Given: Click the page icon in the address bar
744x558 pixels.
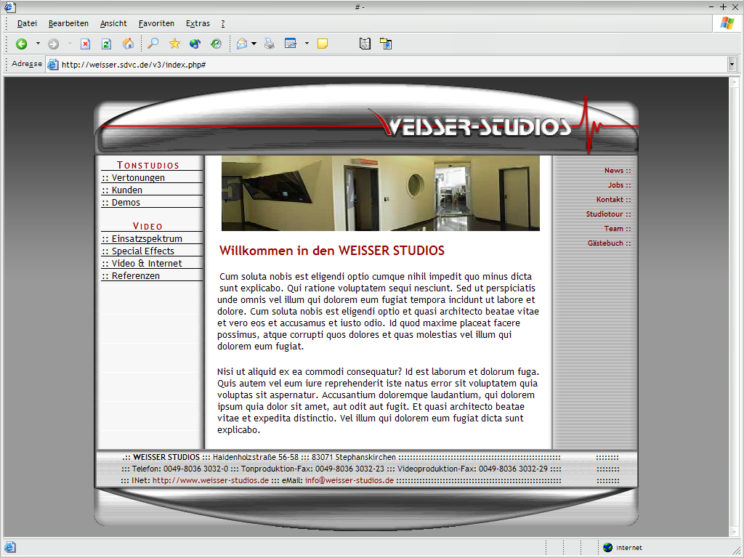Looking at the screenshot, I should (x=53, y=65).
